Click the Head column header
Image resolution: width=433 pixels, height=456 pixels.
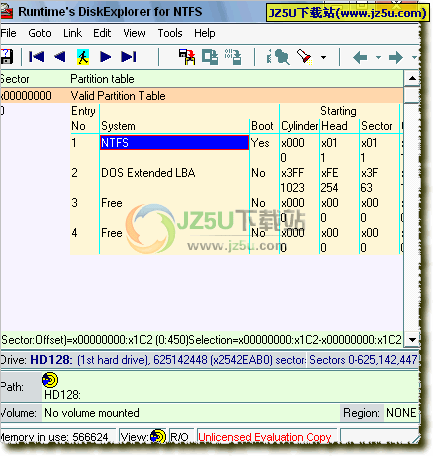pyautogui.click(x=334, y=126)
